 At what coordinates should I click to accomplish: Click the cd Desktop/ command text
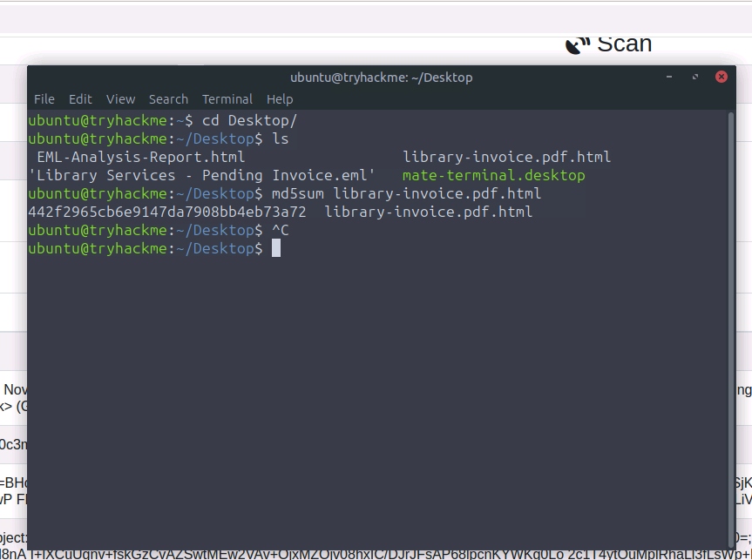click(249, 120)
